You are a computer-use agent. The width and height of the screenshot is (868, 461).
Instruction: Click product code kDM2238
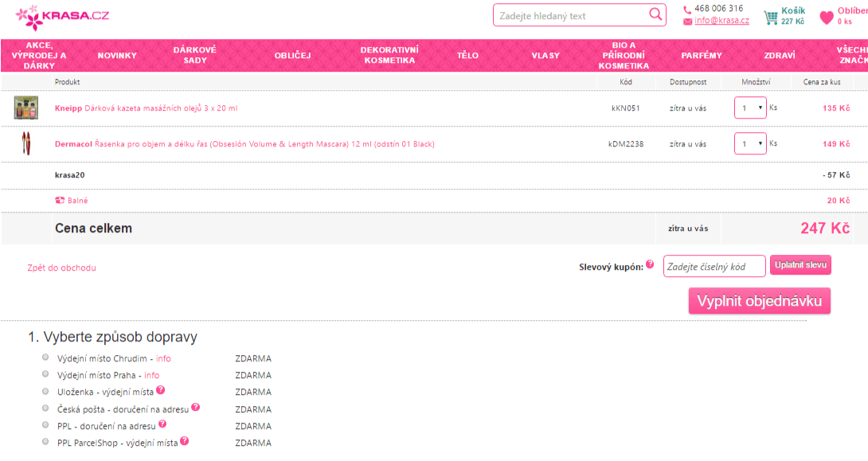pyautogui.click(x=626, y=144)
